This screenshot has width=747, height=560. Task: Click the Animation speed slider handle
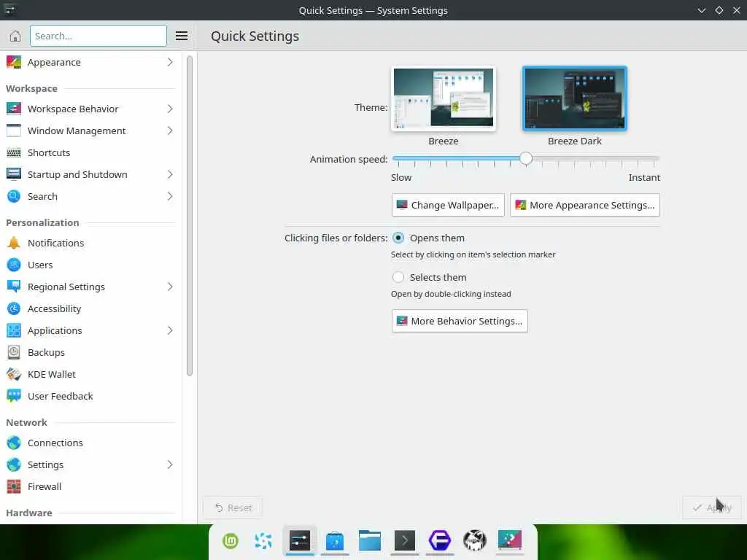pyautogui.click(x=526, y=158)
